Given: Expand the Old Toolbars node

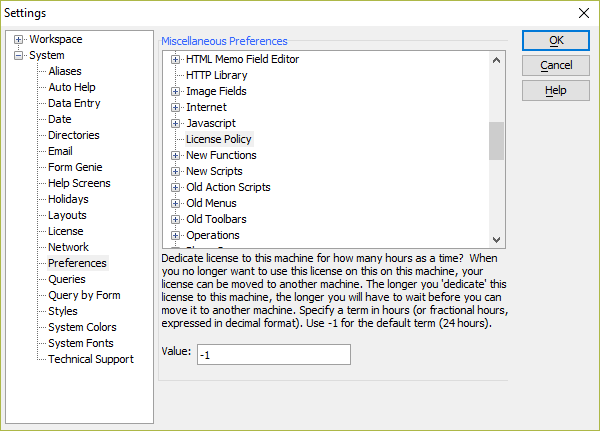Looking at the screenshot, I should (175, 219).
